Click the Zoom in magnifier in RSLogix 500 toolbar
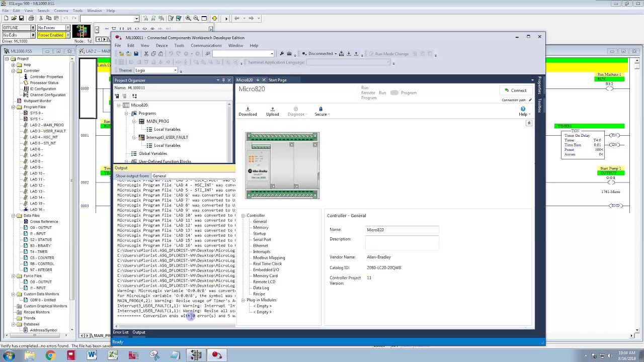644x362 pixels. [188, 18]
